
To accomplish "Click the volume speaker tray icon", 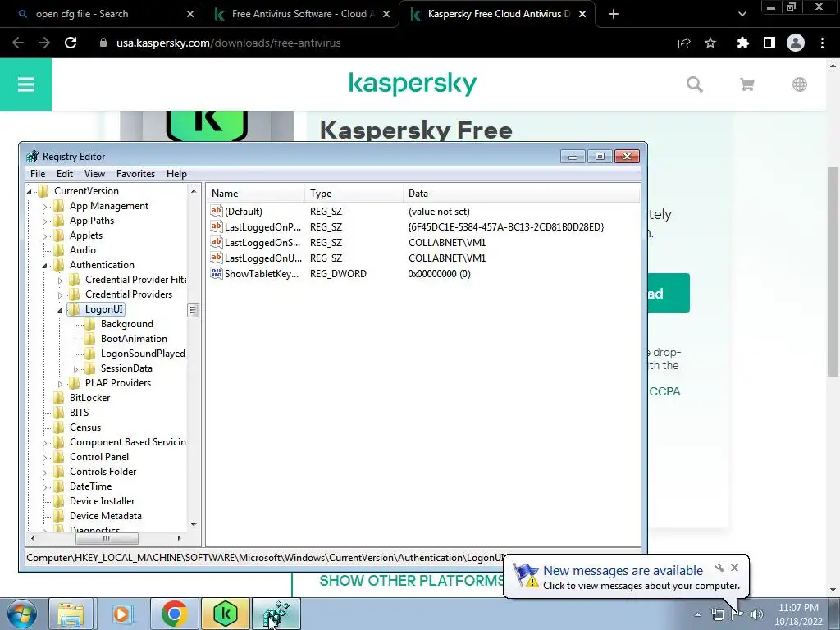I will point(757,614).
